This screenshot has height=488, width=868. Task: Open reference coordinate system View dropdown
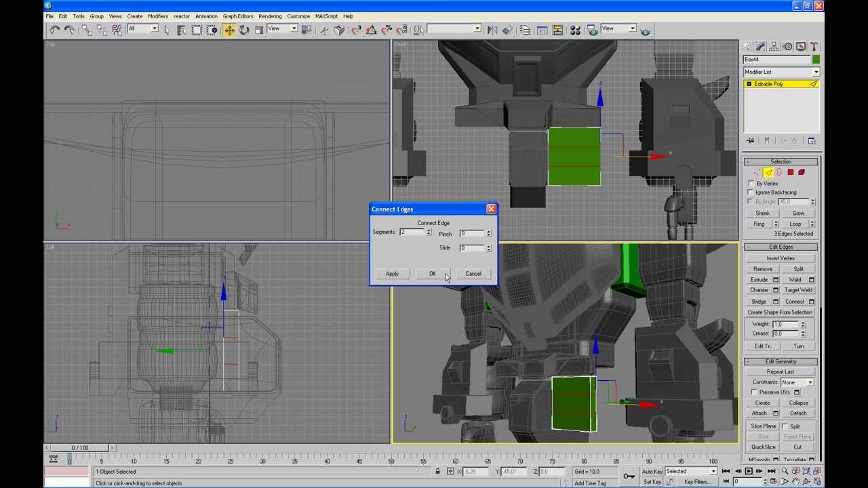(x=282, y=28)
